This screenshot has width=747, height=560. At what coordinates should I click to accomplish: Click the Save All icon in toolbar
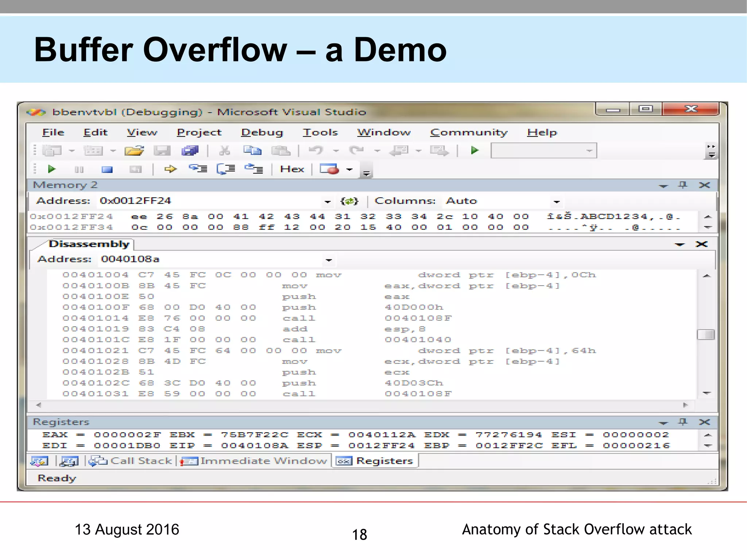[190, 151]
